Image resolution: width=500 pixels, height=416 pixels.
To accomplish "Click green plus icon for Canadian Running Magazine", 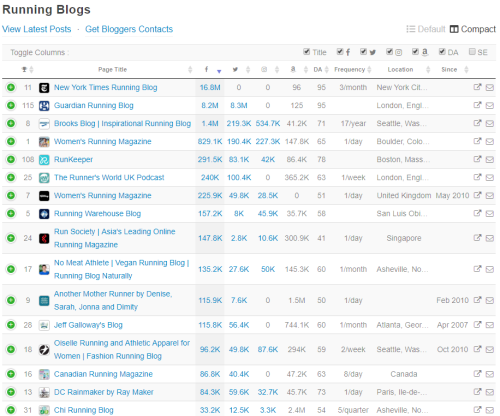I will point(11,374).
